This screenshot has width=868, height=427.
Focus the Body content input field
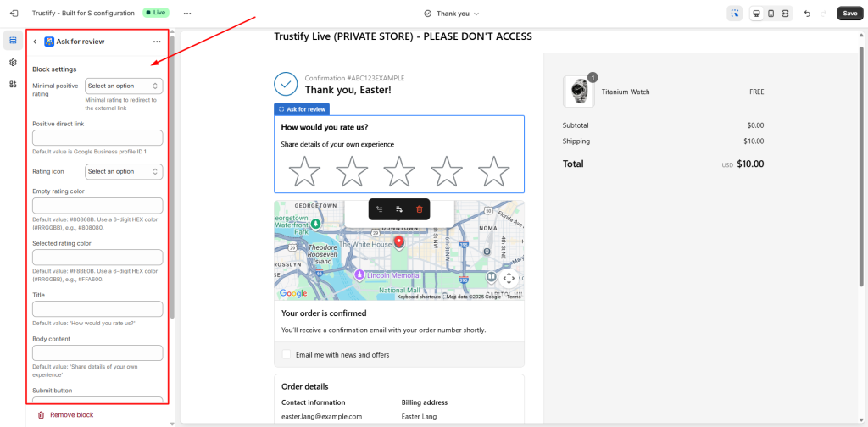[x=97, y=353]
